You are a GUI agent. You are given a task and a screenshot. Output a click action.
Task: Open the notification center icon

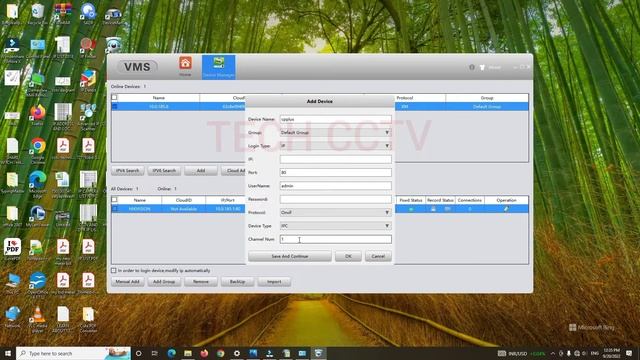(629, 353)
